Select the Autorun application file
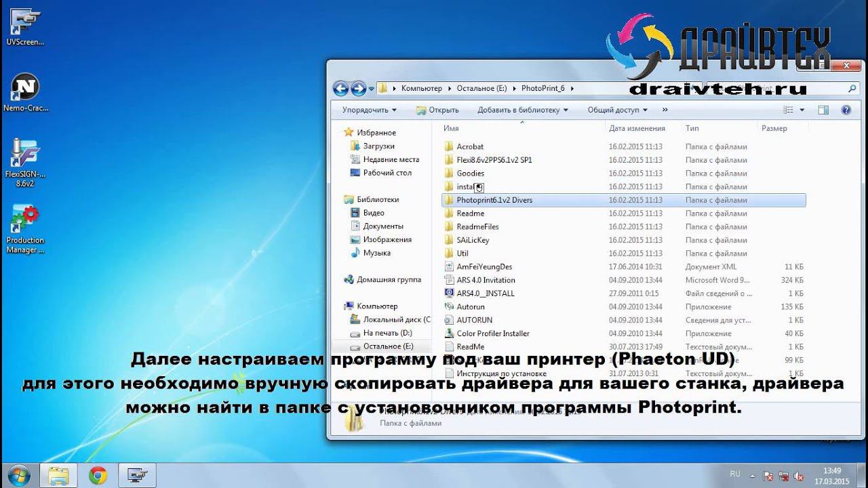This screenshot has height=488, width=868. tap(471, 307)
